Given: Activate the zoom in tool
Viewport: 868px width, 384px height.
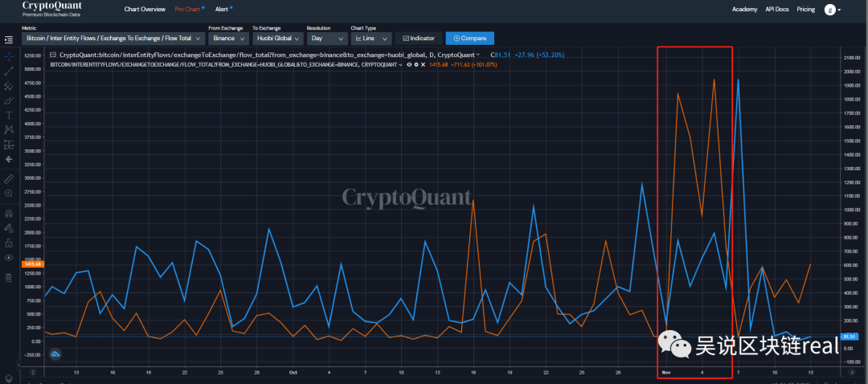Looking at the screenshot, I should click(9, 194).
